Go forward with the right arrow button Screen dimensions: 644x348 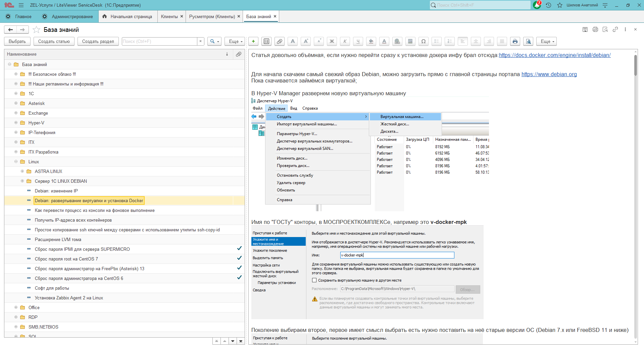click(22, 30)
